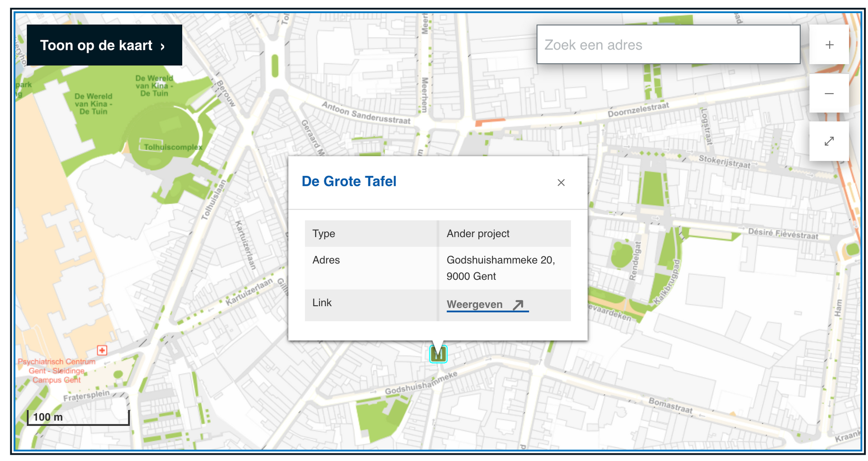
Task: Expand the map to fullscreen
Action: click(x=829, y=141)
